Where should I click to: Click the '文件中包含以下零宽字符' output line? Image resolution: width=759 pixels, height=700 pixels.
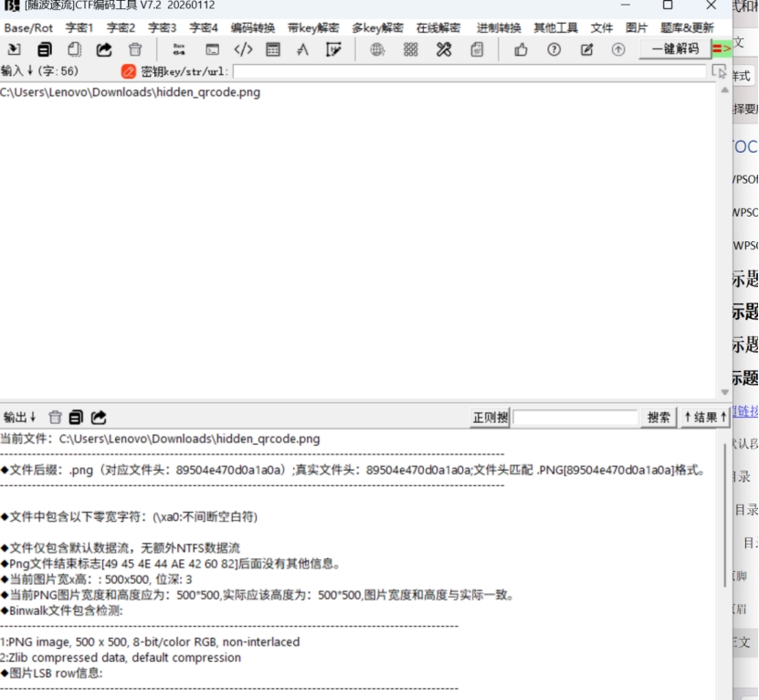point(130,517)
